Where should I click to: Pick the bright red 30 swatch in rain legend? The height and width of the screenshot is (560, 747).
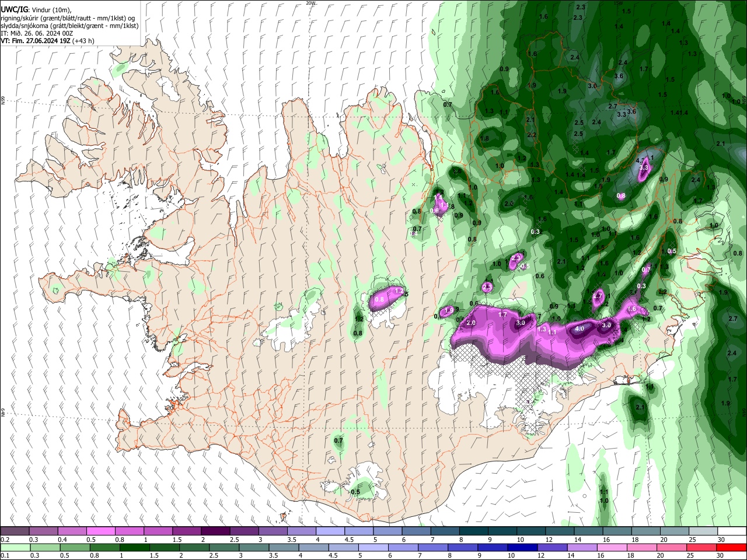(x=732, y=547)
